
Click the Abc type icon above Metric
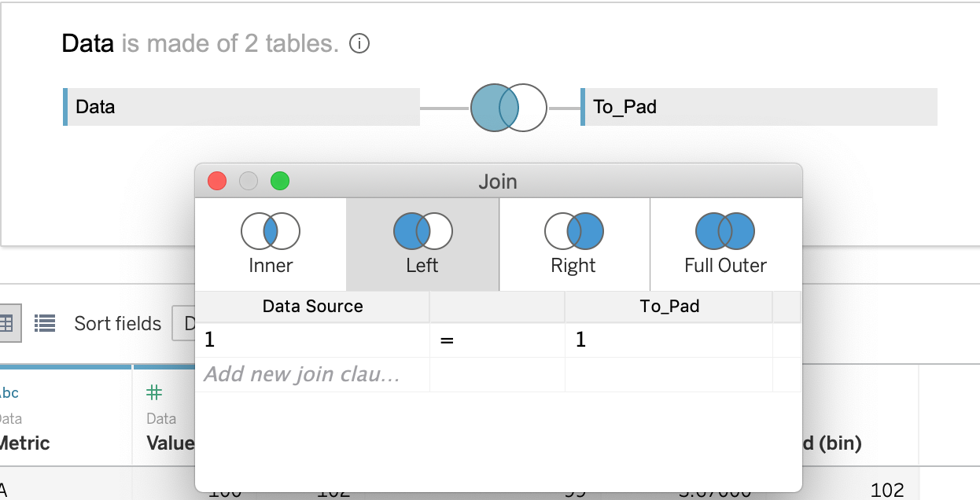tap(9, 392)
